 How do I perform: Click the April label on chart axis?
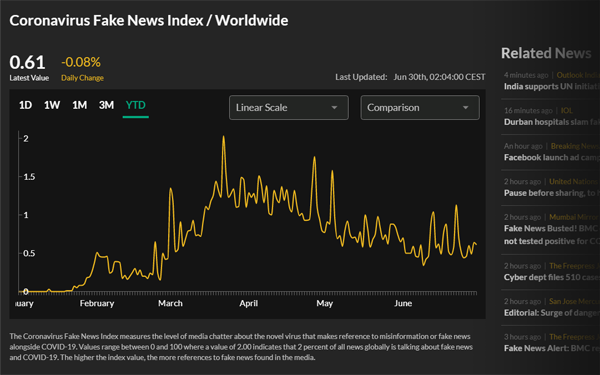coord(248,303)
